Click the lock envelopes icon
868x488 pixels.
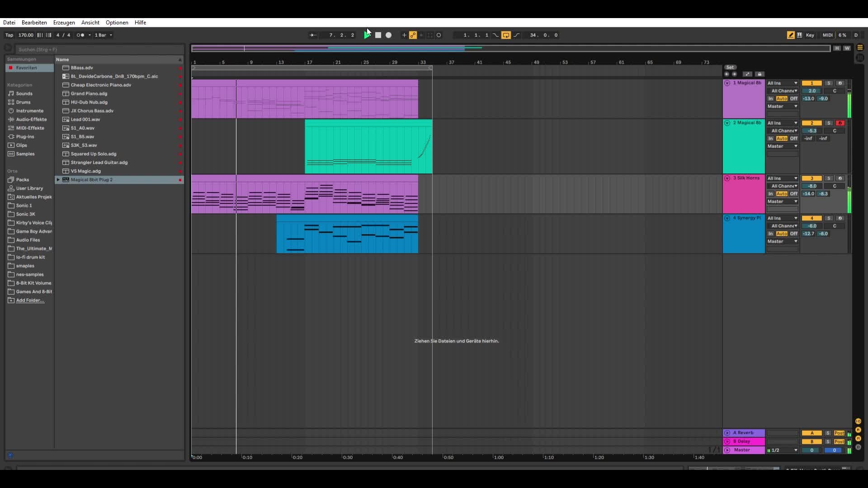(x=759, y=74)
